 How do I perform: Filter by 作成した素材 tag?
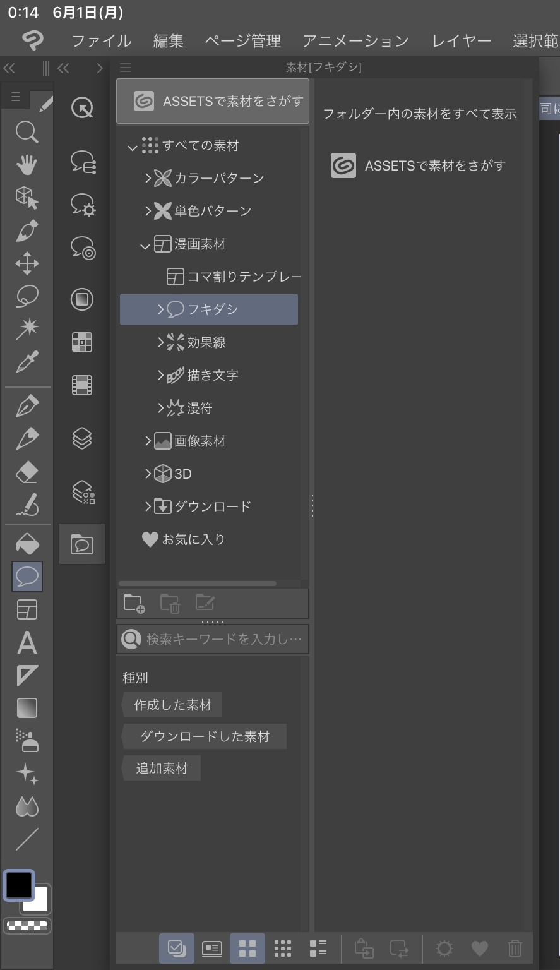pyautogui.click(x=172, y=705)
